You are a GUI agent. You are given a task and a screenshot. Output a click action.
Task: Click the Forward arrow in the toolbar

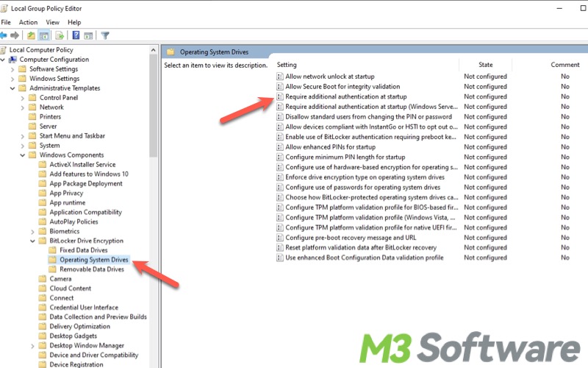tap(15, 35)
